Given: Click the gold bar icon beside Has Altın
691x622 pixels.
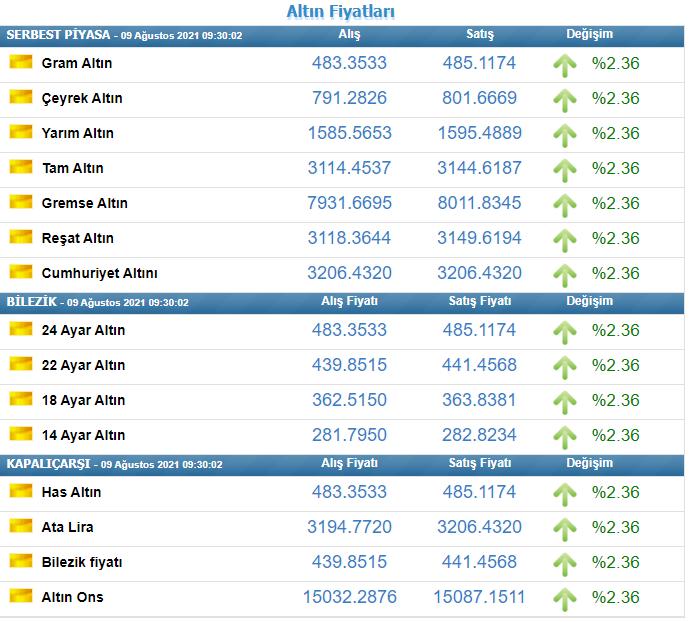Looking at the screenshot, I should click(x=21, y=491).
